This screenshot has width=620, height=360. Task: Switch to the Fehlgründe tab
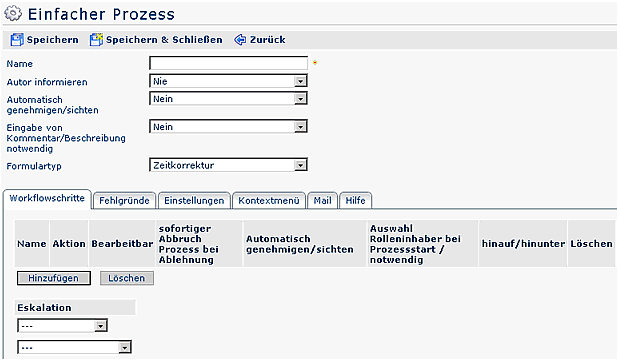tap(124, 201)
